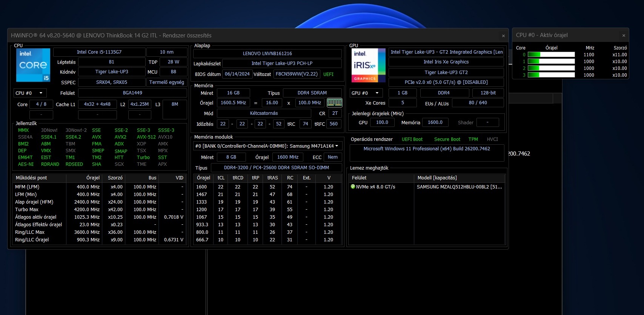Click the green memory module icon
Screen dimensions: 644x315
click(x=334, y=102)
